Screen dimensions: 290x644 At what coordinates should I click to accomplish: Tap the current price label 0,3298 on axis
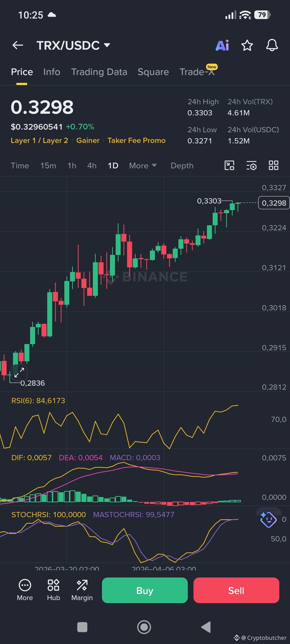(274, 203)
